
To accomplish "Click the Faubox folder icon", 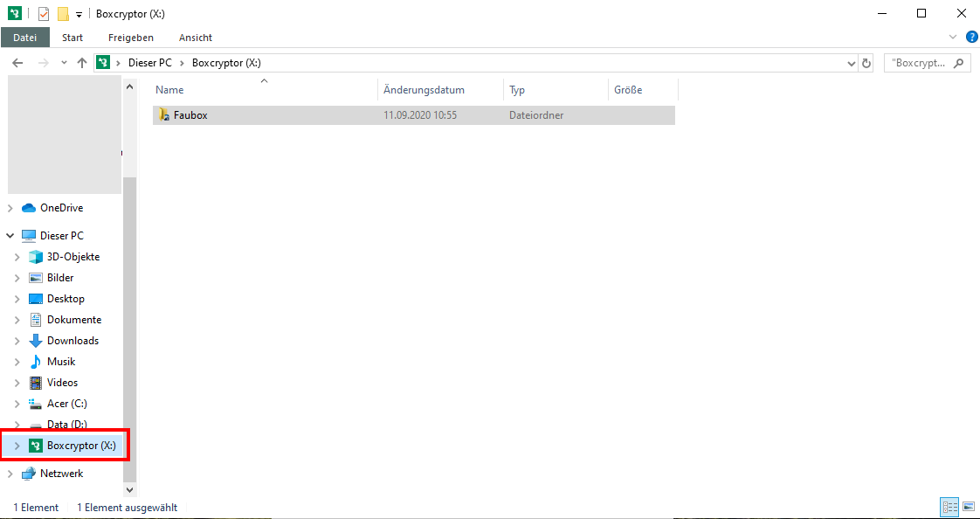I will click(x=164, y=115).
